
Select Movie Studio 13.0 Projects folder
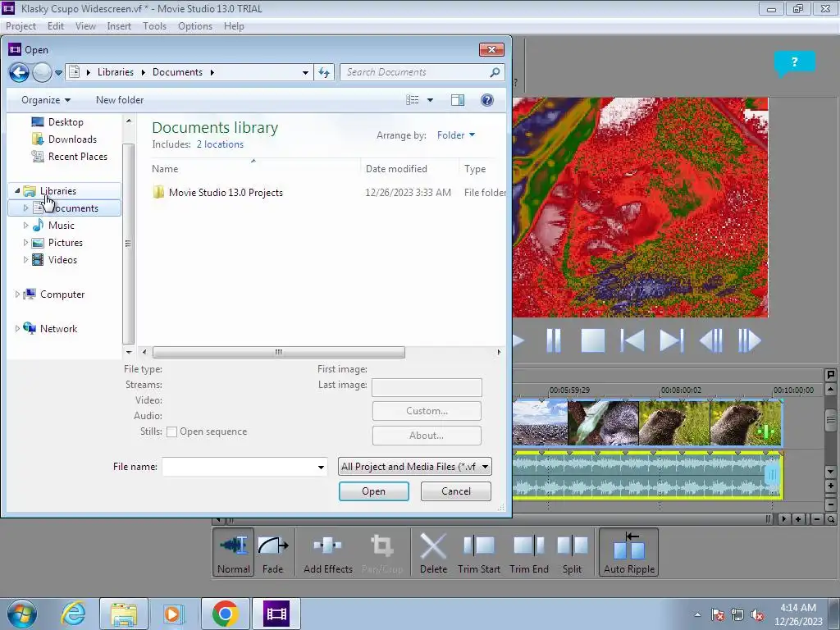[x=226, y=193]
